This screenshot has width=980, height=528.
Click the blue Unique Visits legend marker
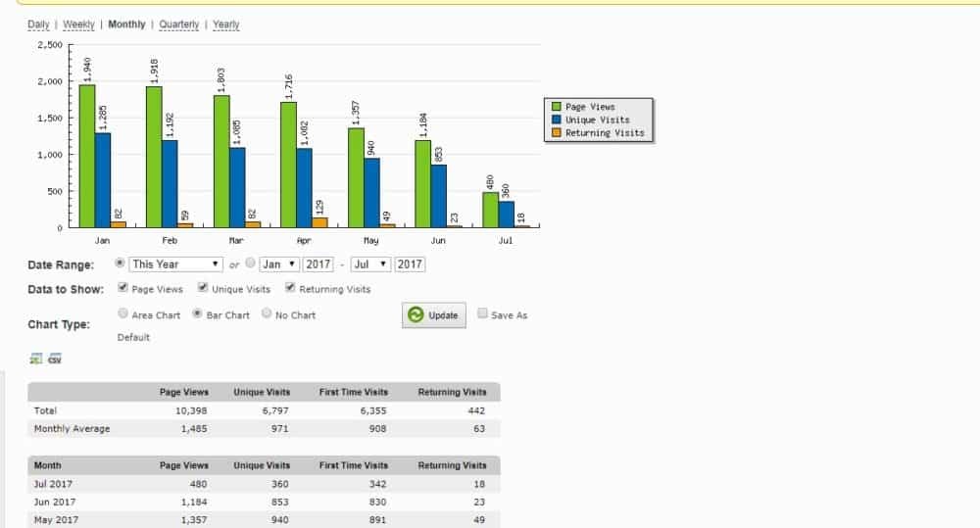pos(557,120)
